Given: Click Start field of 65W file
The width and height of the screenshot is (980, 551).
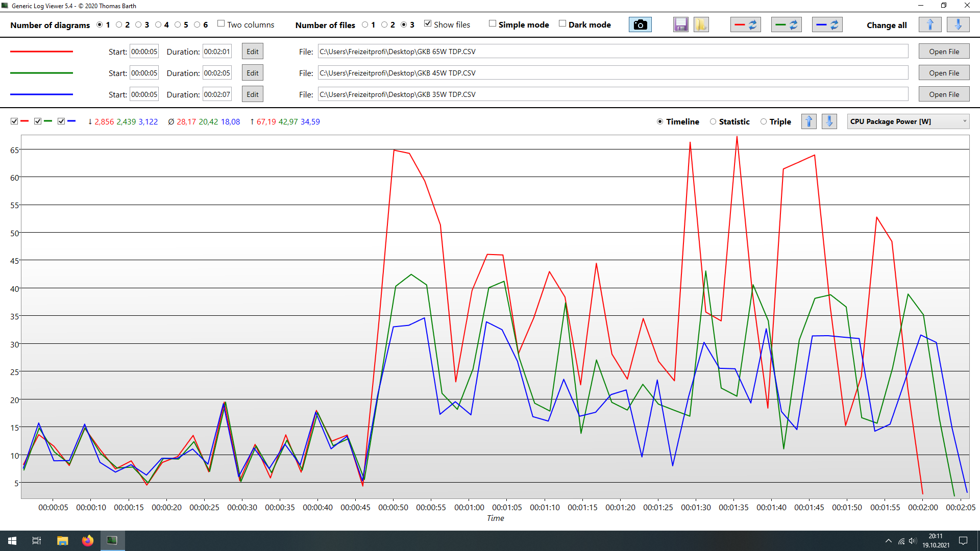Looking at the screenshot, I should tap(144, 52).
